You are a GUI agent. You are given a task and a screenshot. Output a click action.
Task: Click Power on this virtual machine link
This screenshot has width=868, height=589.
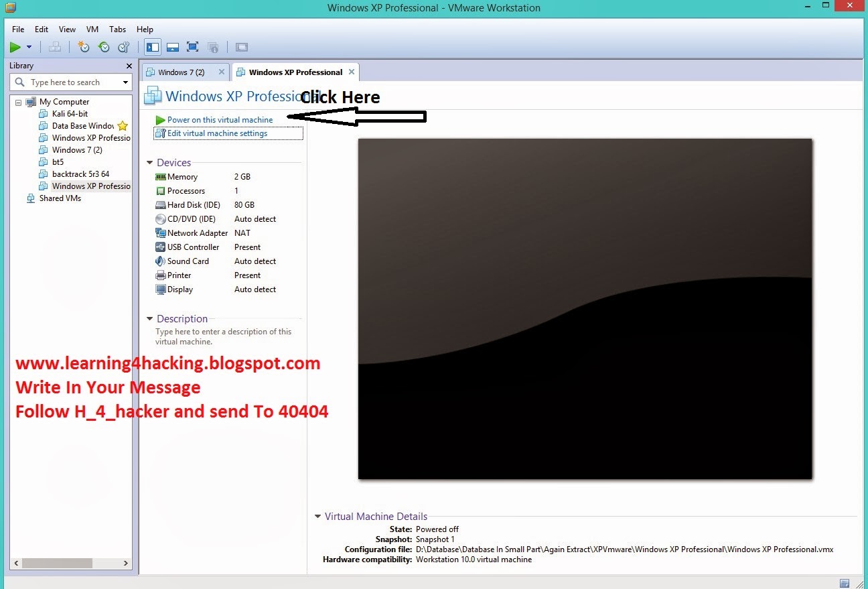point(220,120)
